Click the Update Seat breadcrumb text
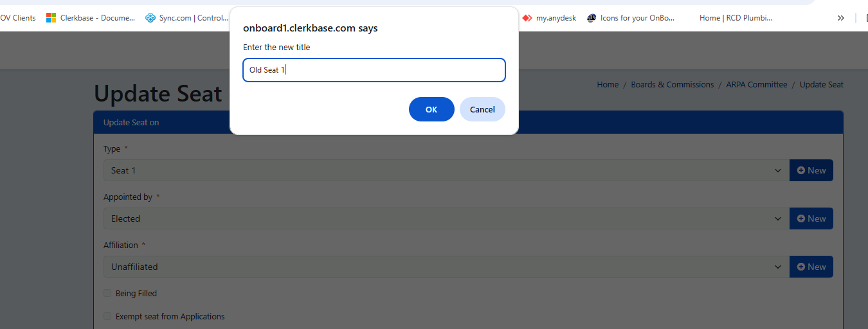 tap(822, 84)
